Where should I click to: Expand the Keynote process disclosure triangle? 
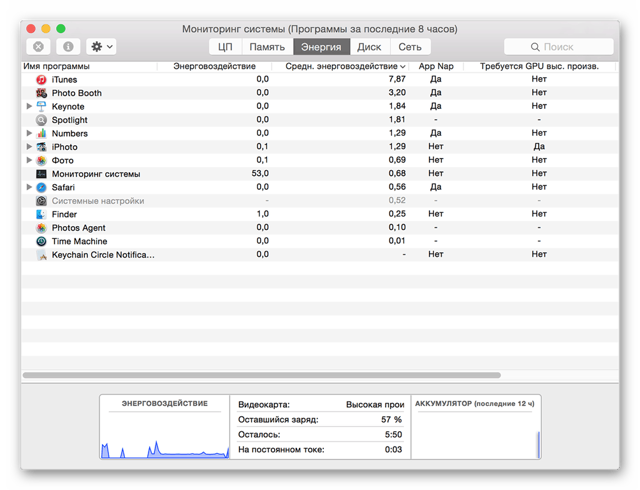pos(29,106)
